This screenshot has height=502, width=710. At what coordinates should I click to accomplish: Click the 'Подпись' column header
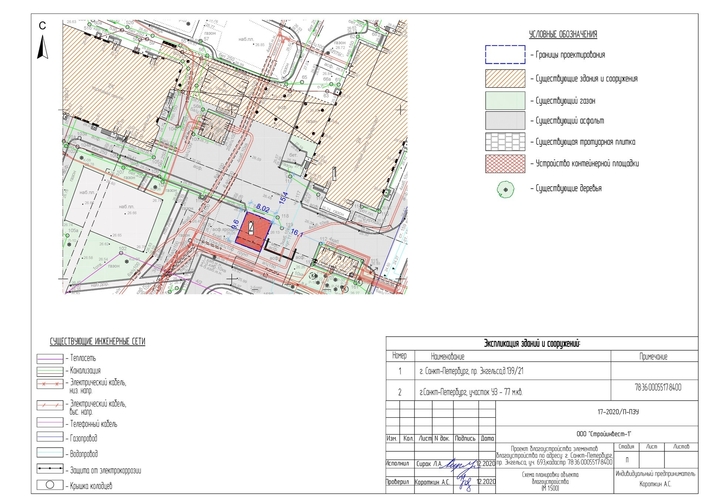(x=465, y=438)
